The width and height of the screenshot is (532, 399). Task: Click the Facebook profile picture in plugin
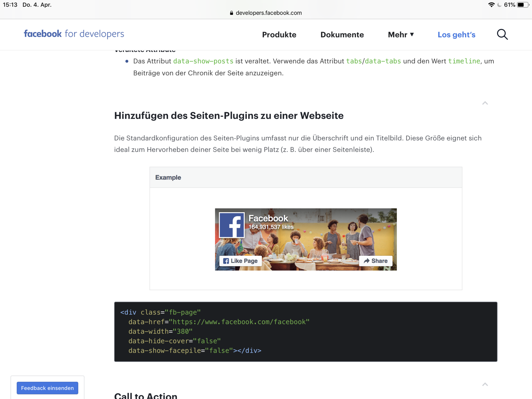click(x=232, y=225)
